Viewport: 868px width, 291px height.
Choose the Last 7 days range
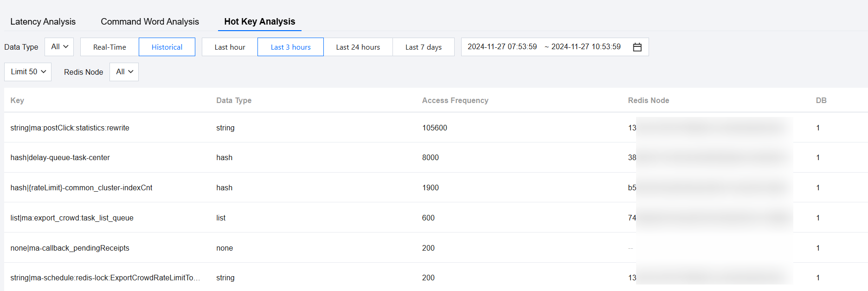pyautogui.click(x=423, y=47)
